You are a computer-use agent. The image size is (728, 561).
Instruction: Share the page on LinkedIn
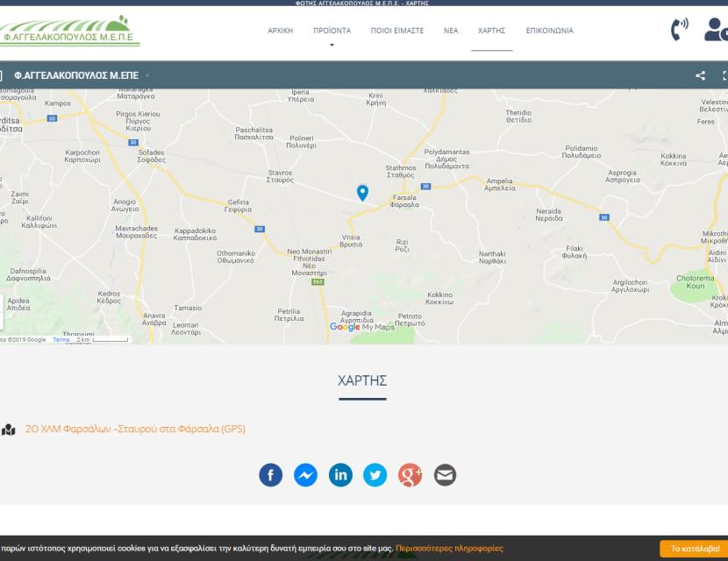[340, 475]
